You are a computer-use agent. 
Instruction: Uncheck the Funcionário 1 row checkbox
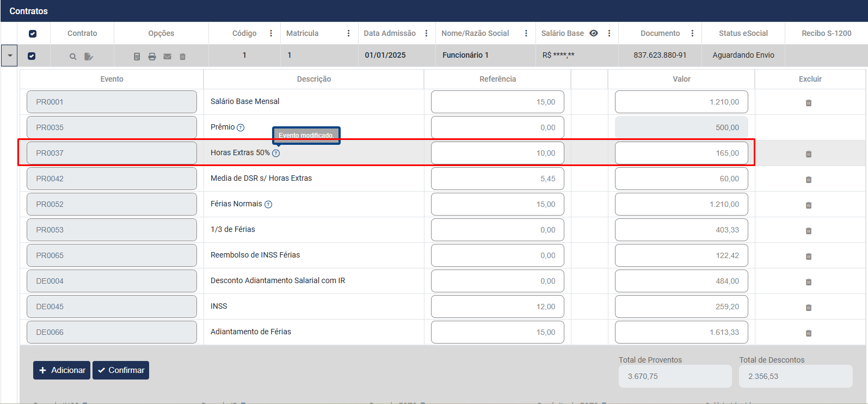tap(32, 56)
